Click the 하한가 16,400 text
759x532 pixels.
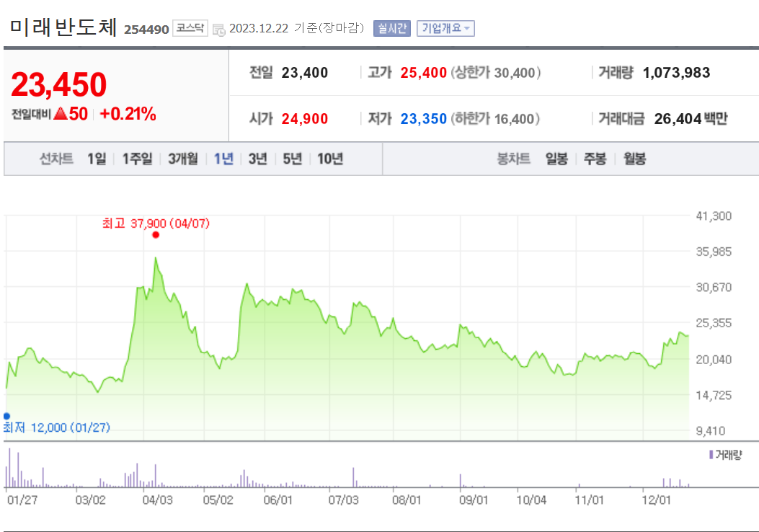[494, 119]
